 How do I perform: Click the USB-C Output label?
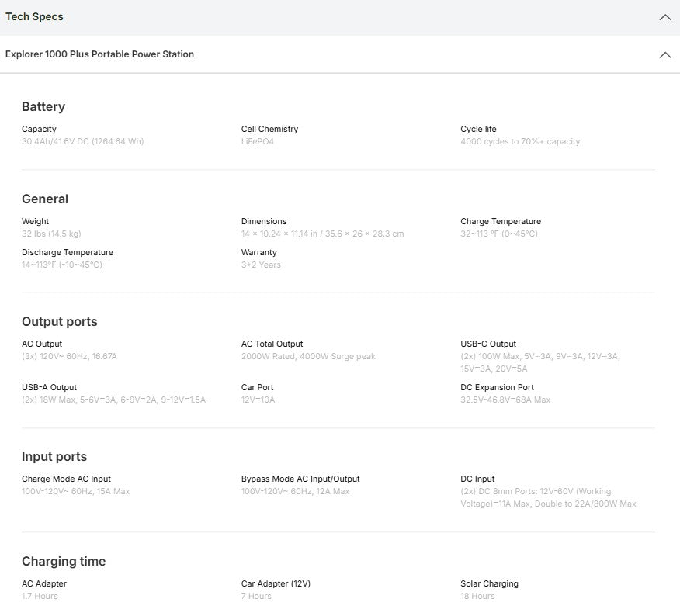[488, 344]
